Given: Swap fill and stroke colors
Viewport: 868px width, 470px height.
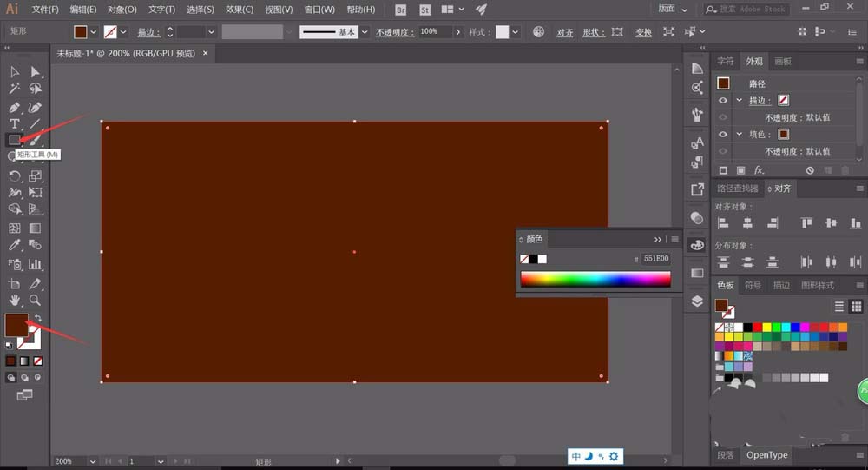Looking at the screenshot, I should [37, 318].
